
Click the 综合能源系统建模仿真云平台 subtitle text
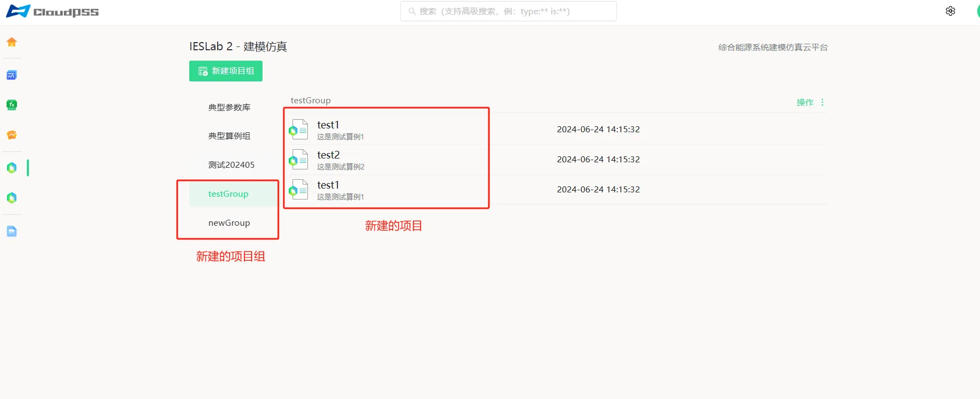tap(773, 48)
